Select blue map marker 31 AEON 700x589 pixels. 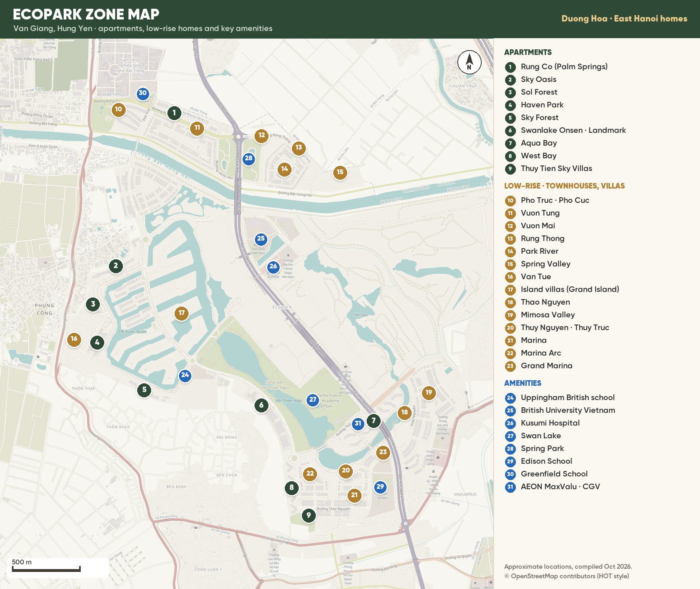tap(358, 424)
